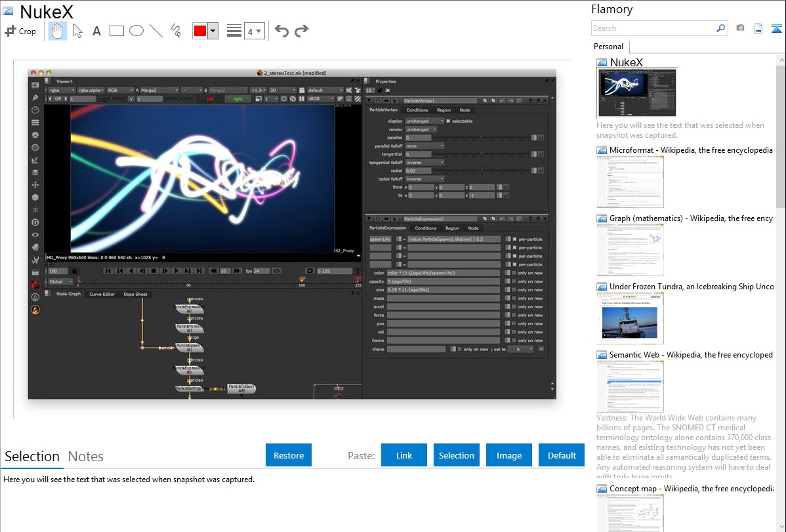Open the color picker dropdown arrow

(x=213, y=31)
